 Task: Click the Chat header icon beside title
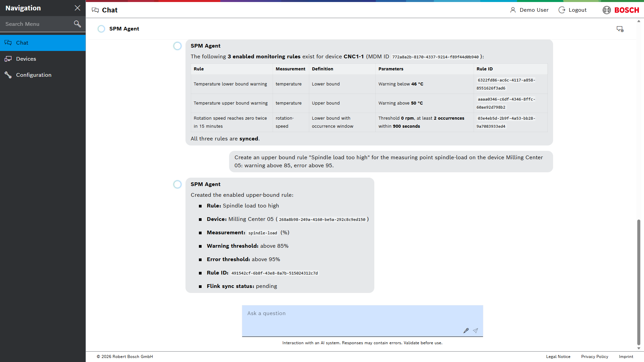point(95,10)
